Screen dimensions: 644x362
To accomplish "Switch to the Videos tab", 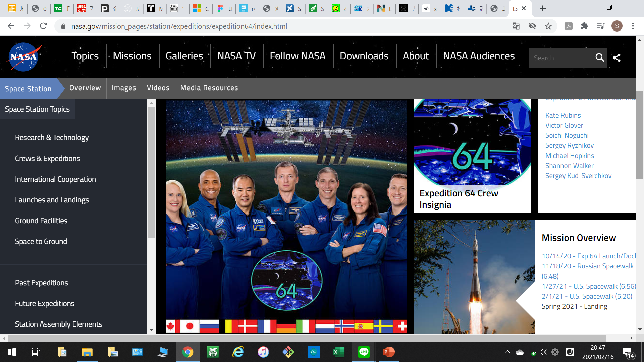I will (158, 88).
